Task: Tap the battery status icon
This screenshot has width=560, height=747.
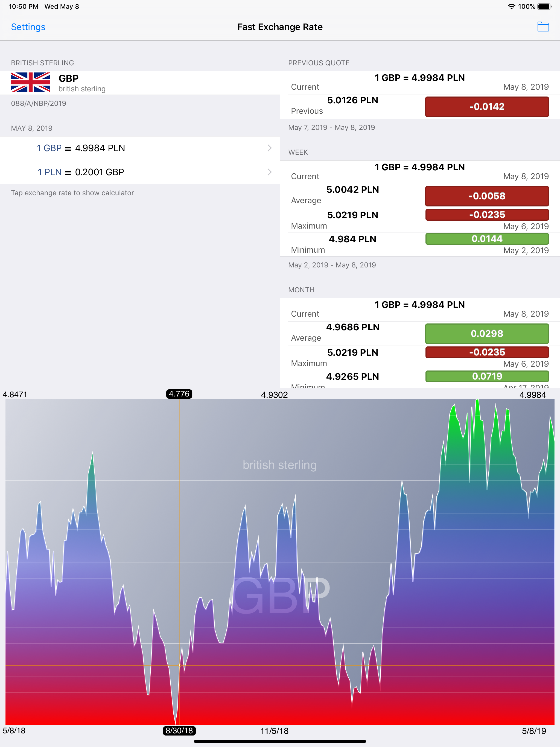Action: [544, 6]
